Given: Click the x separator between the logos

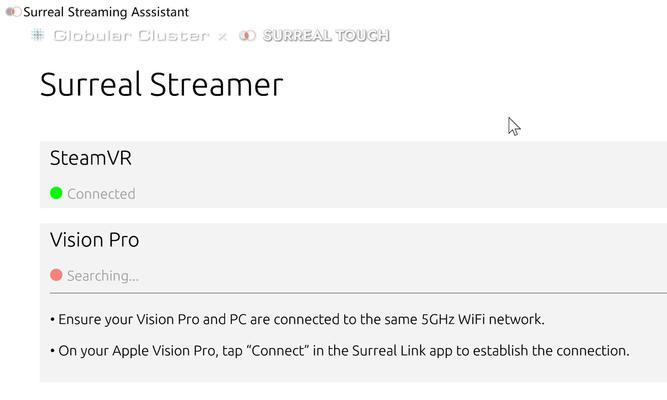Looking at the screenshot, I should [222, 36].
